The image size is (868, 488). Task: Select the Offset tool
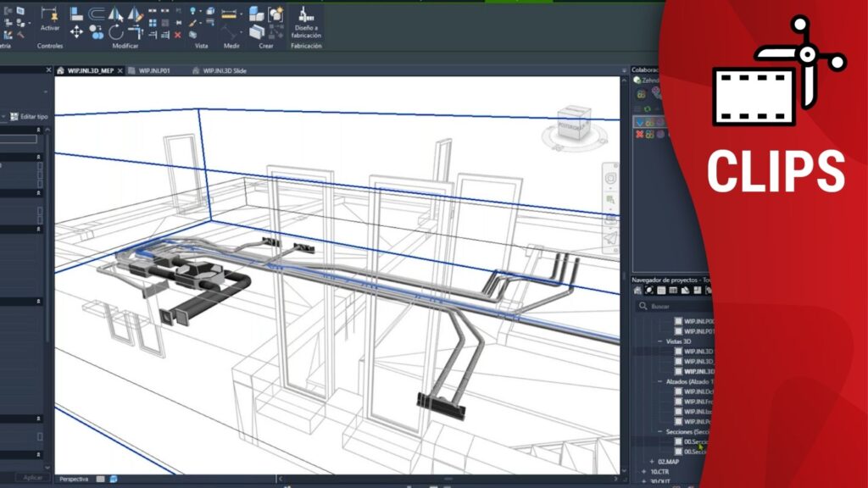(x=96, y=14)
